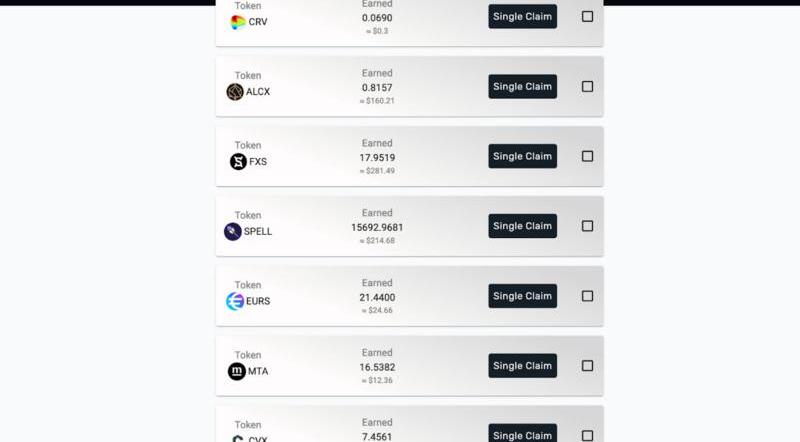Click the CVX token icon
This screenshot has width=800, height=442.
[238, 438]
